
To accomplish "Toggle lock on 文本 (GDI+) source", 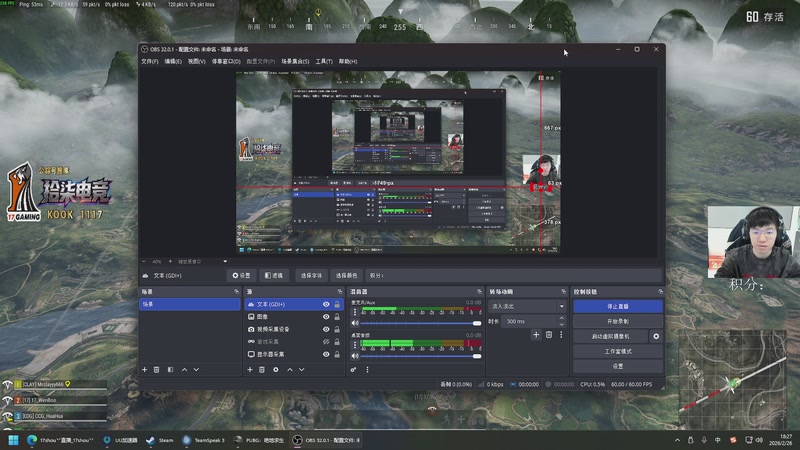I will point(337,304).
